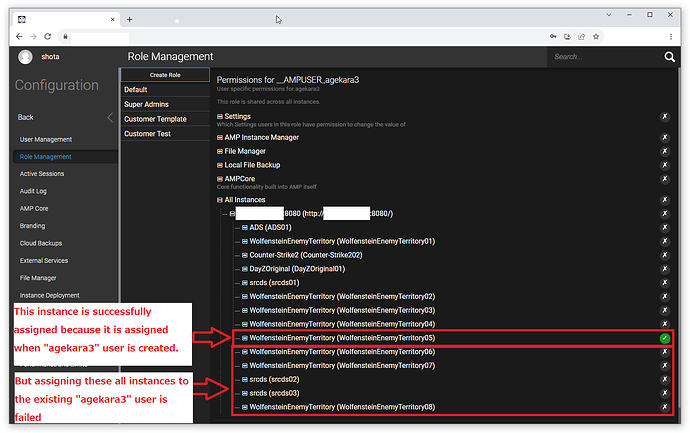690x433 pixels.
Task: Open File Manager in sidebar
Action: coord(38,278)
